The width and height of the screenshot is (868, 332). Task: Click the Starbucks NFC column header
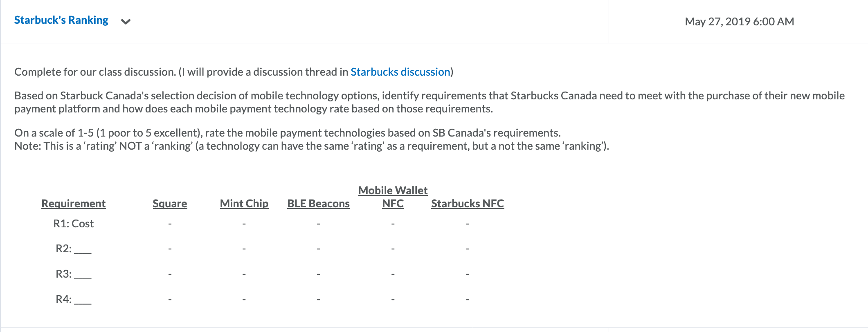pyautogui.click(x=468, y=204)
